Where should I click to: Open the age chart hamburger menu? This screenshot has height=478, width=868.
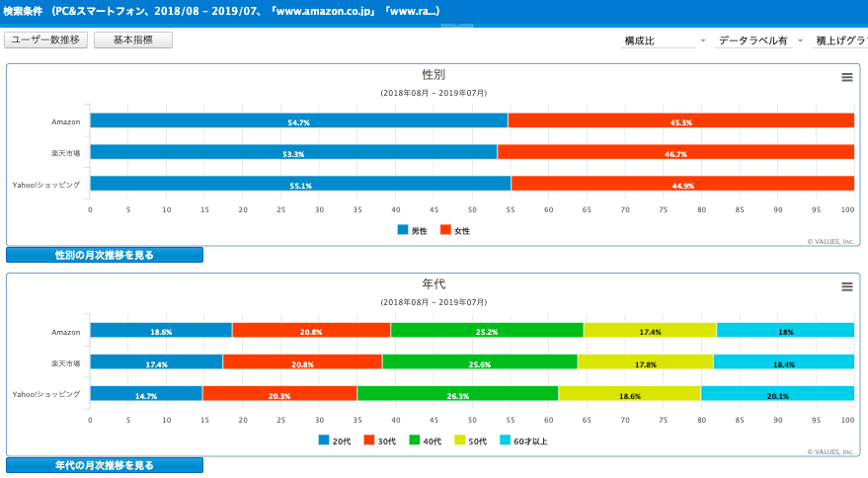[847, 287]
